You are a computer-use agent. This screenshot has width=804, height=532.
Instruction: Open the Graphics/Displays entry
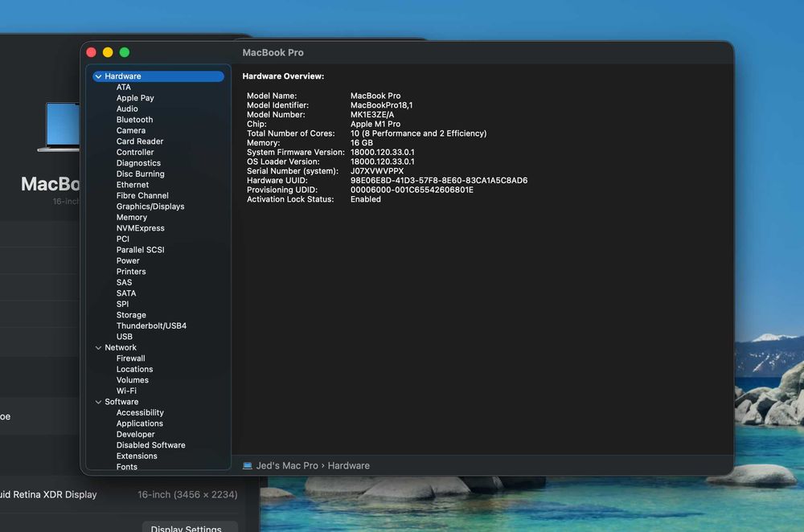[150, 206]
